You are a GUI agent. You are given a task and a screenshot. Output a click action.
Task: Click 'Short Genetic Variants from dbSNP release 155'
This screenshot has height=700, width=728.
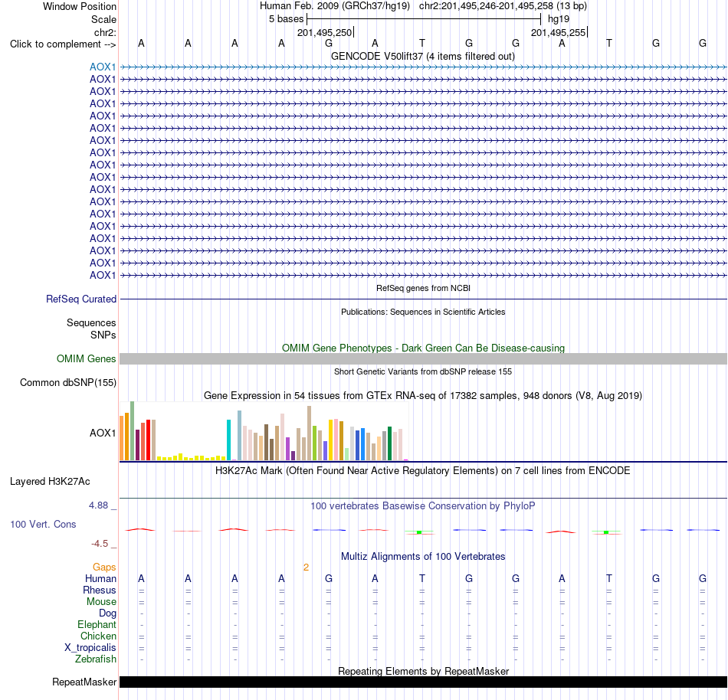click(423, 371)
